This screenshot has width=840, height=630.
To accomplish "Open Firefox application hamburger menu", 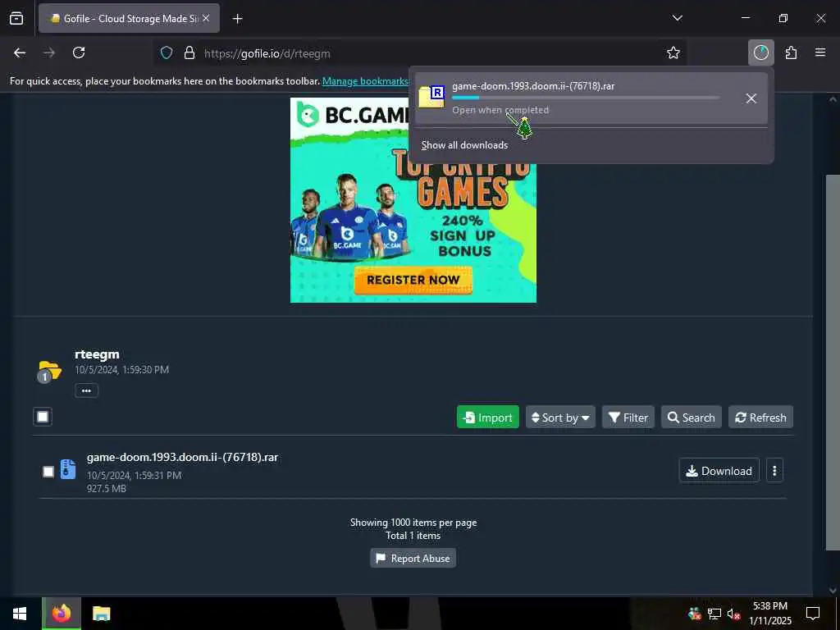I will tap(820, 52).
